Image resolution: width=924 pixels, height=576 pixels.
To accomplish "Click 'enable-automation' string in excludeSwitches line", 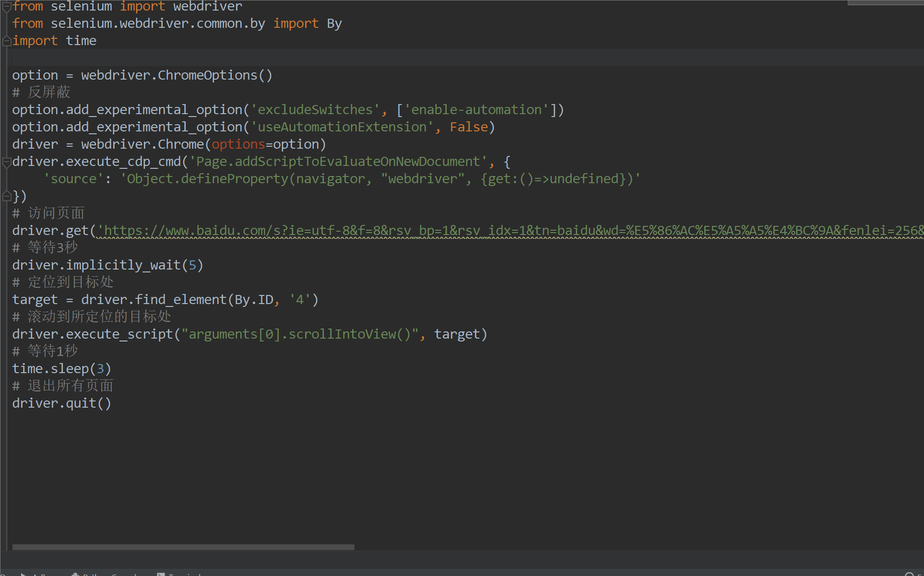I will click(x=476, y=110).
